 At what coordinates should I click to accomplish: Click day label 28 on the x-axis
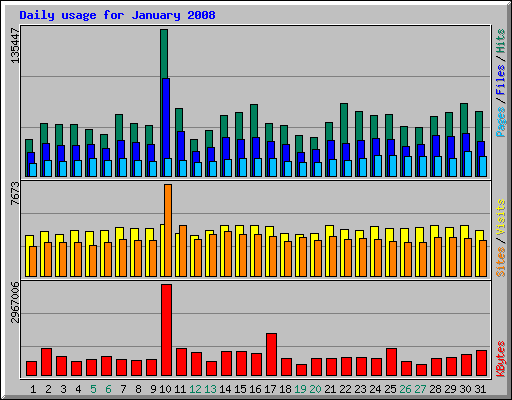tap(435, 389)
